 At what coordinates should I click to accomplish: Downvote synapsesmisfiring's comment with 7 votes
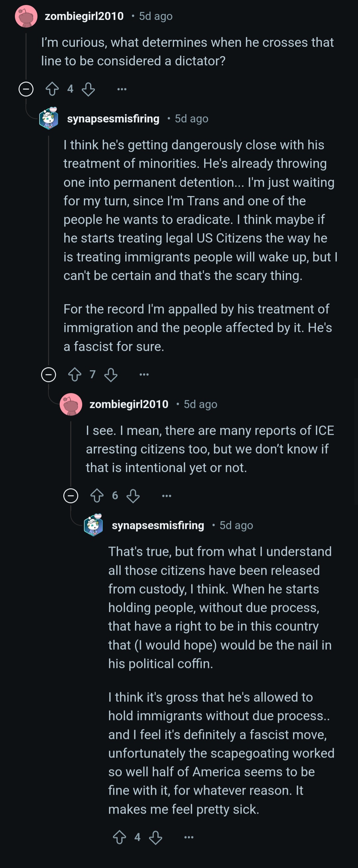111,374
